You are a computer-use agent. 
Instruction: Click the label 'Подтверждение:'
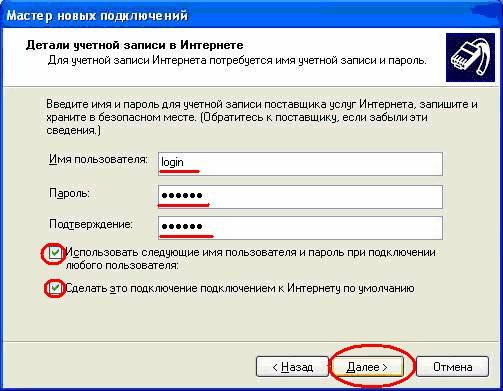(x=91, y=224)
